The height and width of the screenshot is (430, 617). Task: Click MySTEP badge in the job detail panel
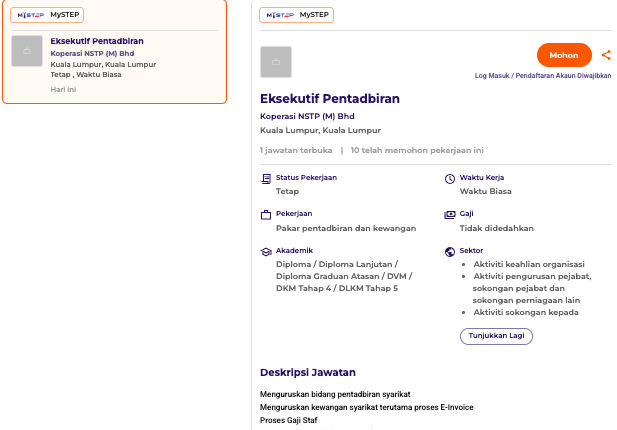click(296, 15)
